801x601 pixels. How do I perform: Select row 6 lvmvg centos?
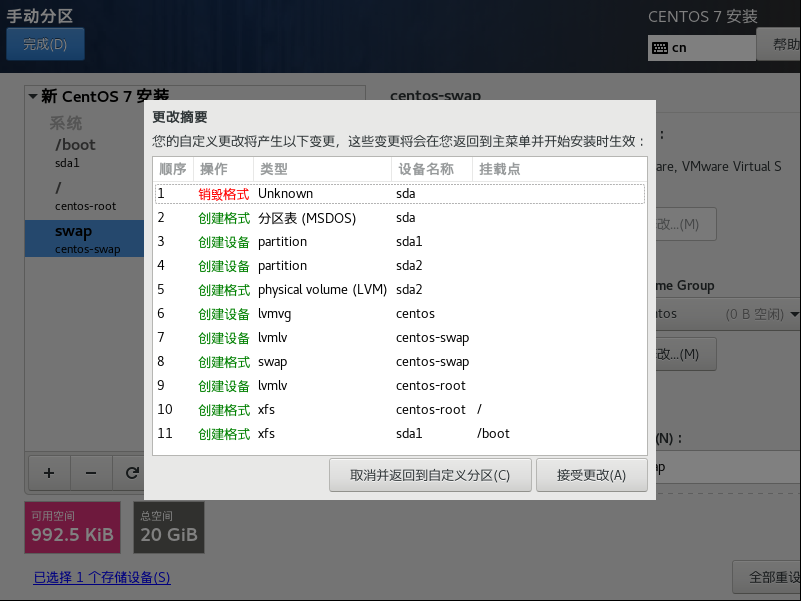tap(400, 314)
